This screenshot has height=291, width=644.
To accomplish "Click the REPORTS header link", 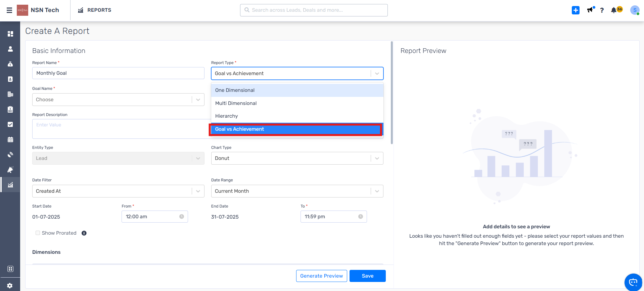I will 99,10.
